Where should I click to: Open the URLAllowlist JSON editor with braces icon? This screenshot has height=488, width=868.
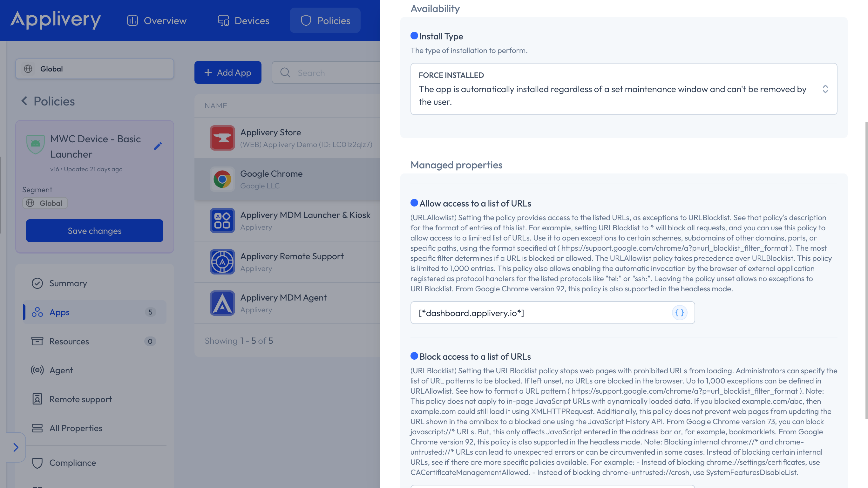point(680,312)
